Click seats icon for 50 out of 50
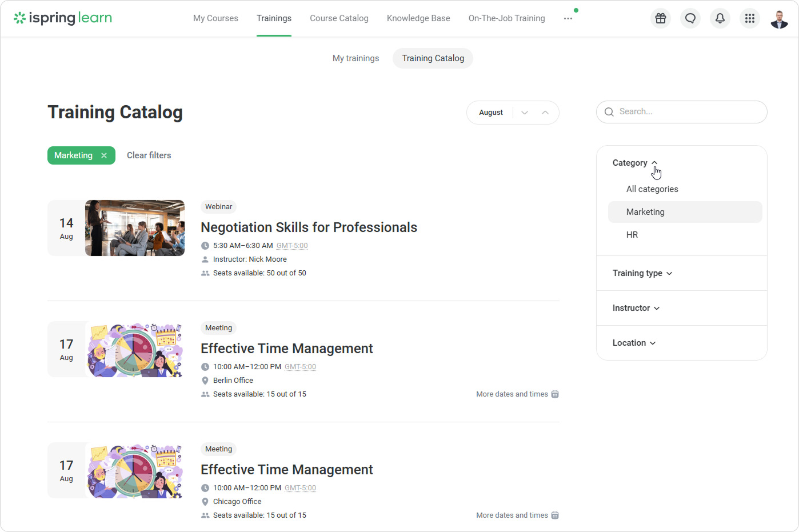This screenshot has width=799, height=532. tap(205, 273)
